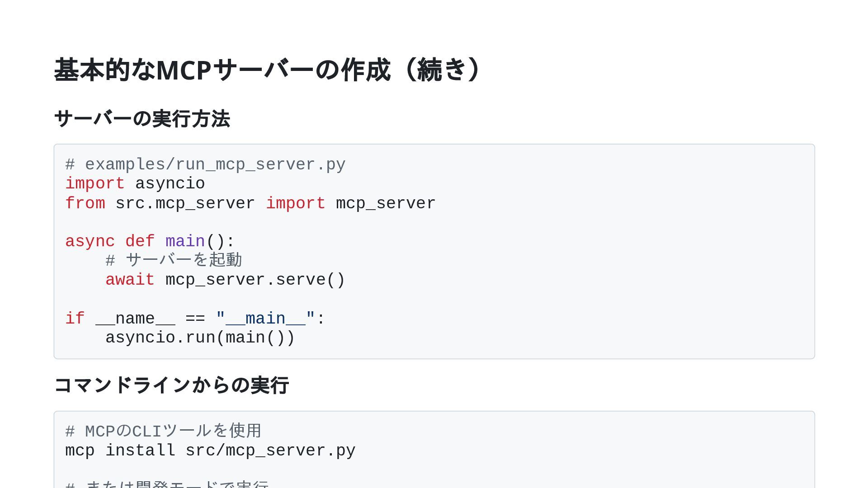Click the サーバーの実行方法 subheading
This screenshot has width=868, height=488.
tap(142, 119)
